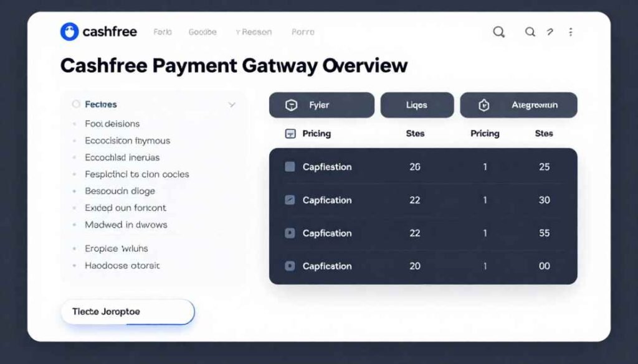Open the three-dot overflow menu
638x364 pixels.
click(571, 32)
